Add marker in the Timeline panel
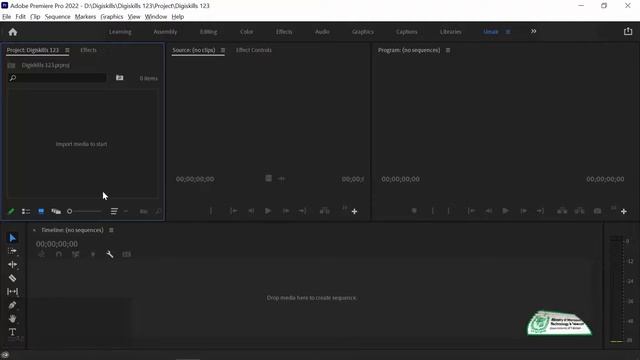The image size is (640, 360). 93,254
